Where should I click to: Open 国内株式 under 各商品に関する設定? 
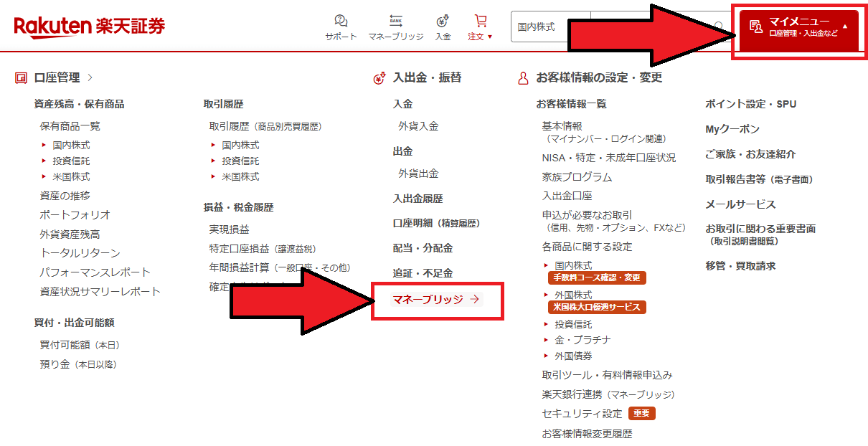pos(573,265)
